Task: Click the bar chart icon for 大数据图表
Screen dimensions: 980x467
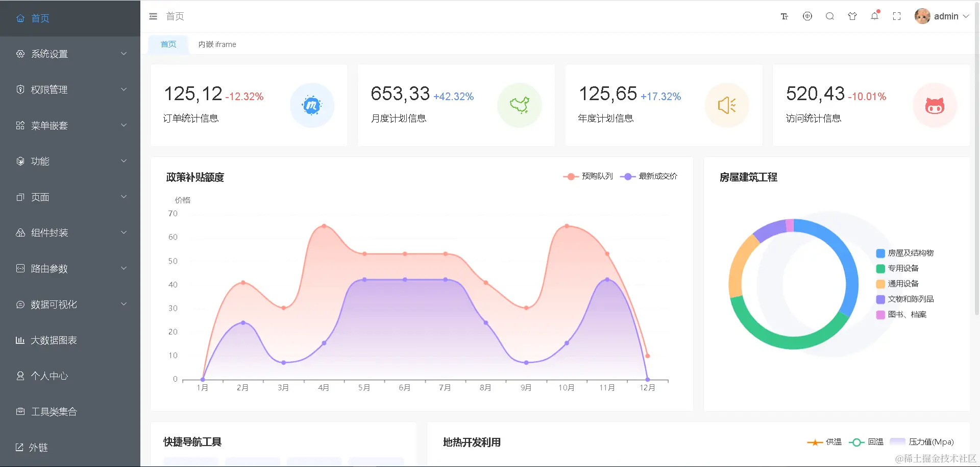Action: pyautogui.click(x=20, y=340)
